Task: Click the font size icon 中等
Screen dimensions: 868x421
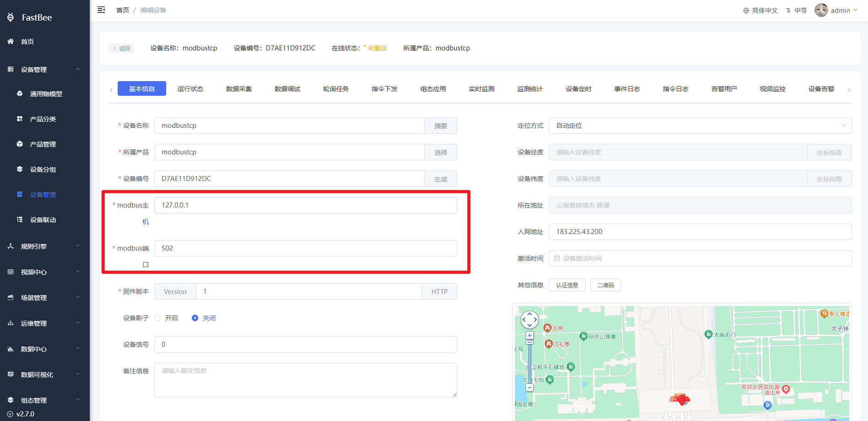Action: click(x=788, y=11)
